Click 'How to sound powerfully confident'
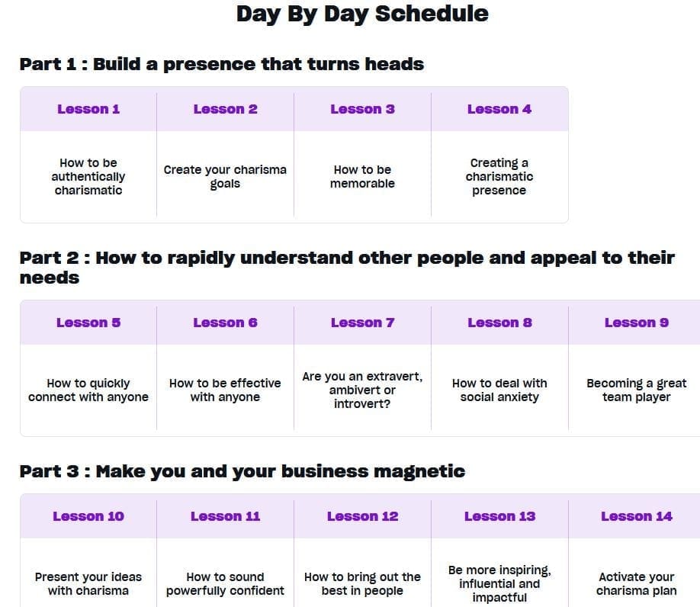 tap(225, 584)
